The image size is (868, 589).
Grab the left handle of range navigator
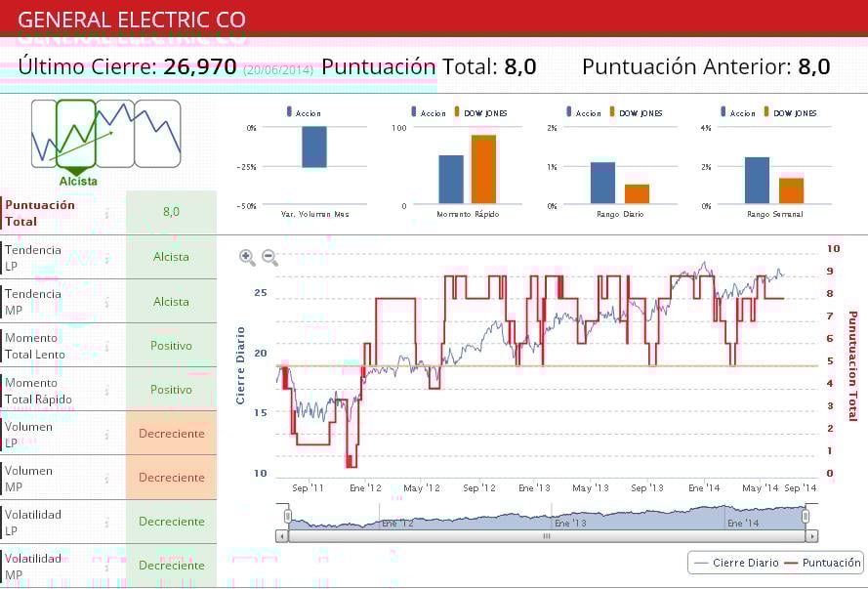(287, 517)
